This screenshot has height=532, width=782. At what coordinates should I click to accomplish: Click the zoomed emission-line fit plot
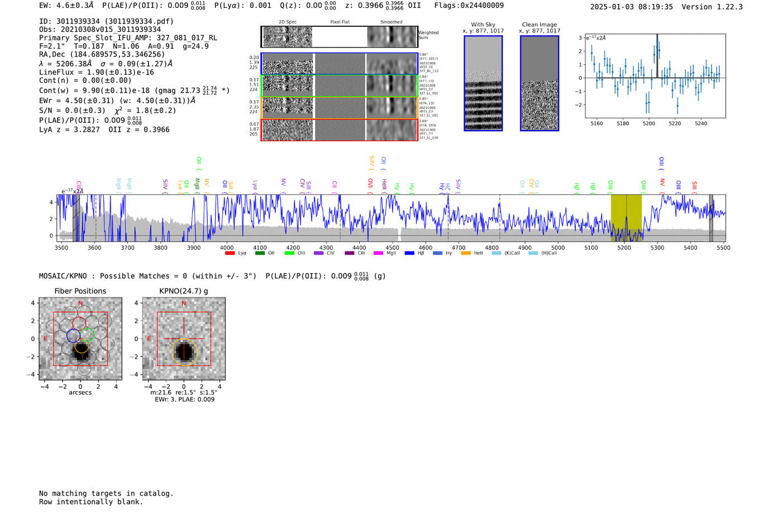point(655,75)
